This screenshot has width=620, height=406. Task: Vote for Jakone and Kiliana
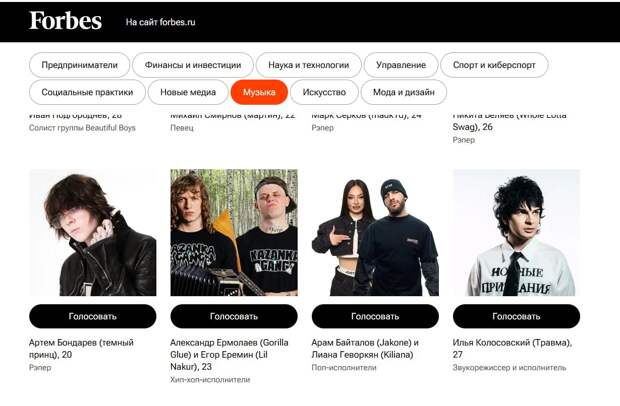pyautogui.click(x=375, y=316)
